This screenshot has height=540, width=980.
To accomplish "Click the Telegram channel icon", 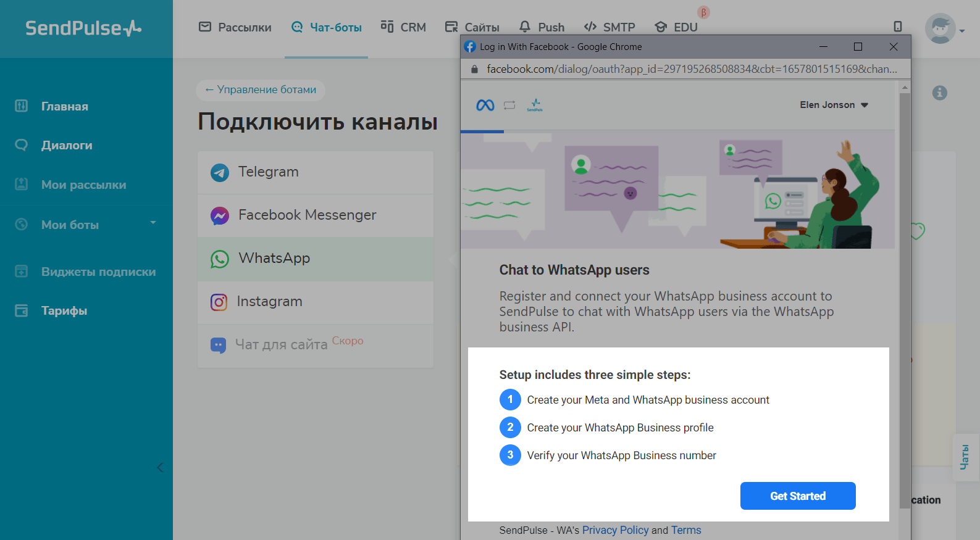I will 220,172.
